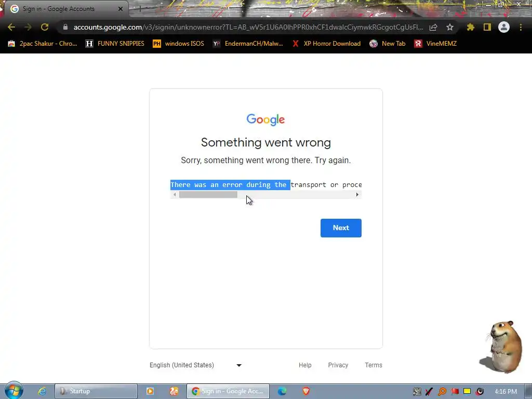Click the forward navigation arrow
The width and height of the screenshot is (532, 399).
pos(28,27)
